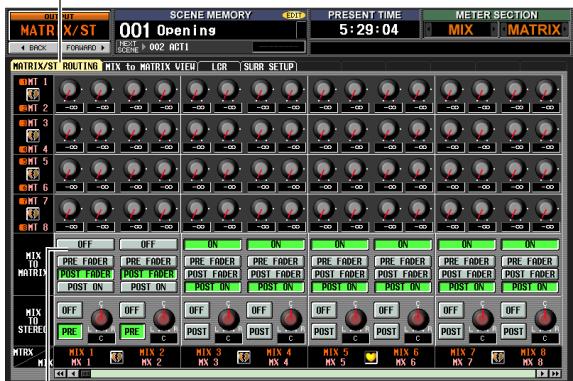
Task: Jump fully right with the double-arrow scroll button
Action: (555, 373)
